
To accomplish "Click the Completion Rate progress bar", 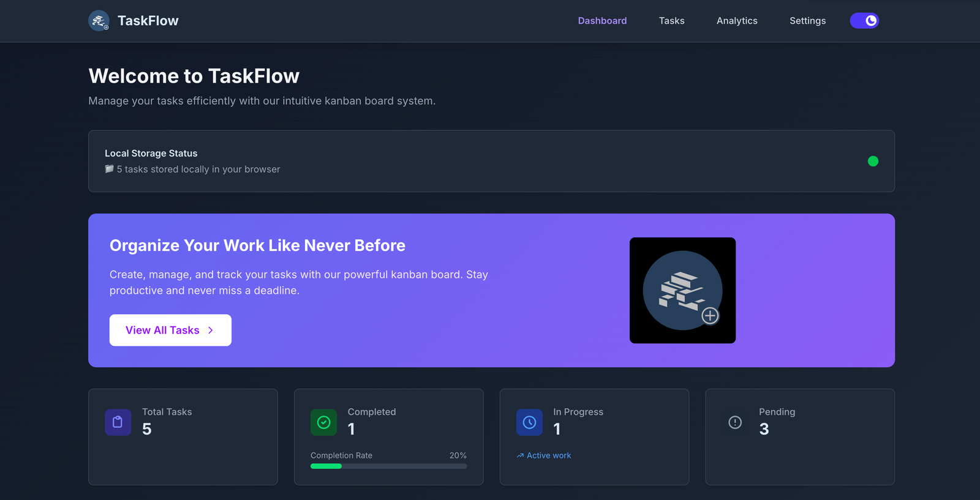I will [388, 466].
